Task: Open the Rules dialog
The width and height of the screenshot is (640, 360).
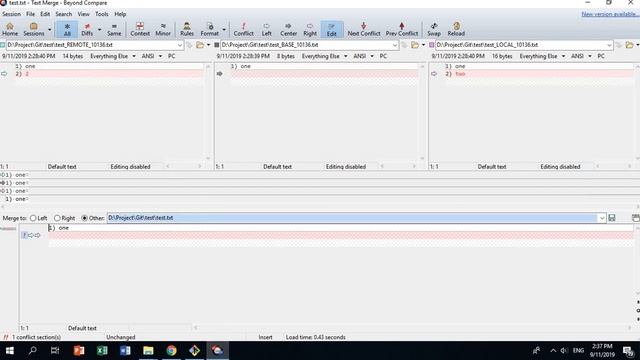Action: click(187, 29)
